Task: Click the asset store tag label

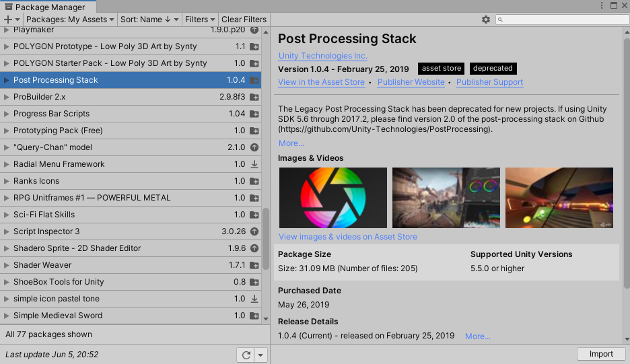Action: [x=441, y=69]
